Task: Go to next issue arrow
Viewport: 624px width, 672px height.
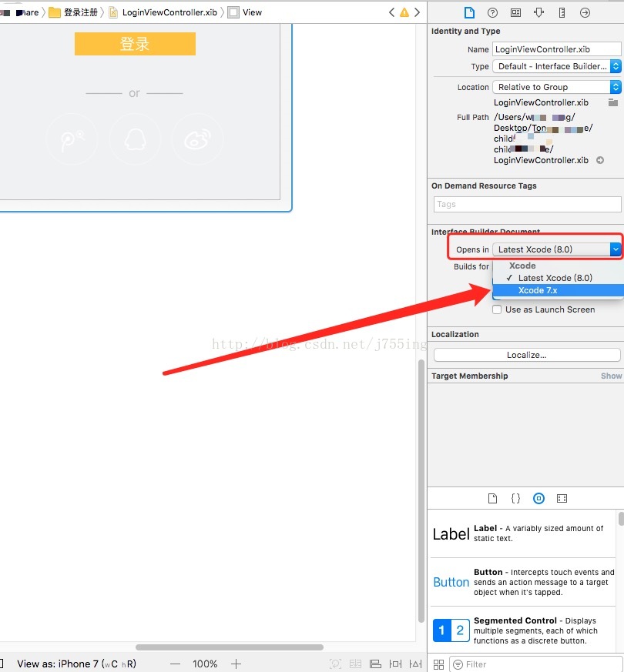Action: click(417, 12)
